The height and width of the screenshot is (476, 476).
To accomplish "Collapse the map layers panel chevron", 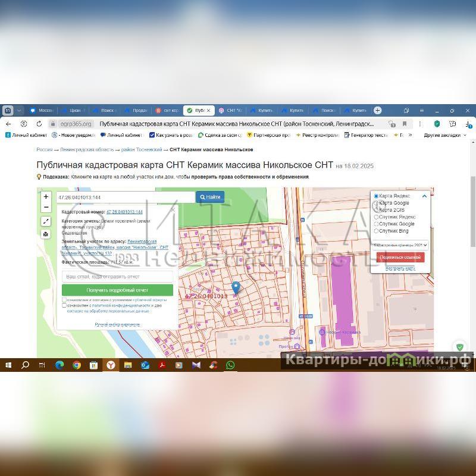I will [424, 196].
